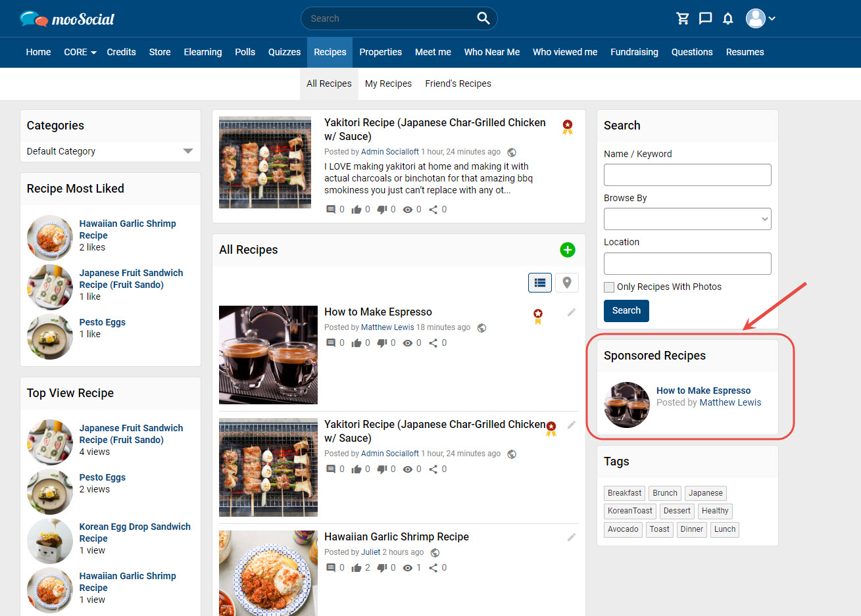This screenshot has width=861, height=616.
Task: Click the Location input field
Action: (687, 264)
